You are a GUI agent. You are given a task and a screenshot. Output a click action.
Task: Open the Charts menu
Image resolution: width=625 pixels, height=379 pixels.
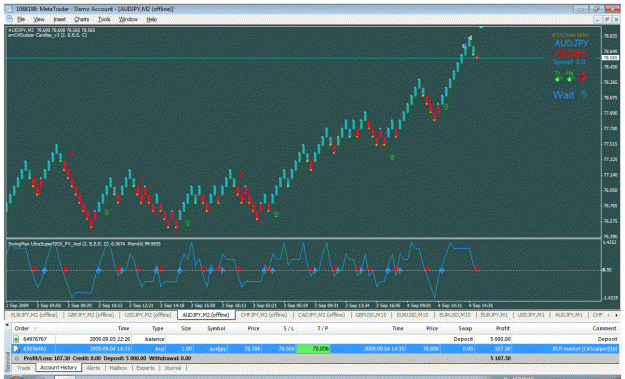(x=82, y=19)
